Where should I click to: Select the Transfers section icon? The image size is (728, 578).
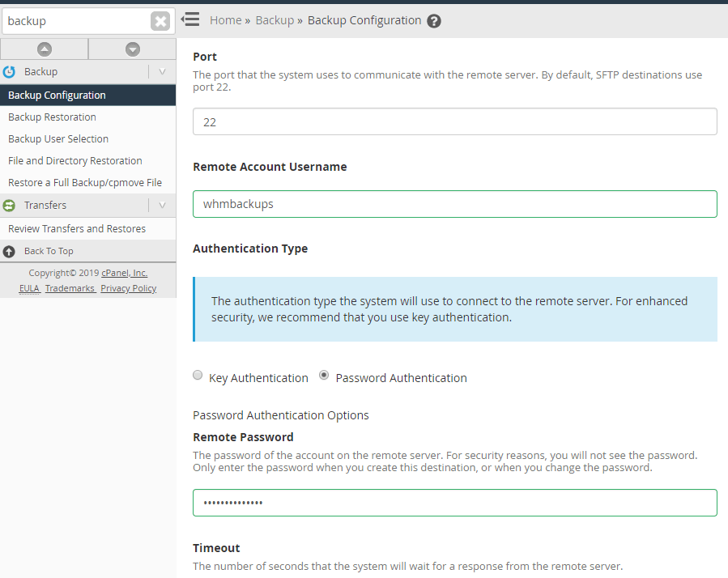(8, 204)
